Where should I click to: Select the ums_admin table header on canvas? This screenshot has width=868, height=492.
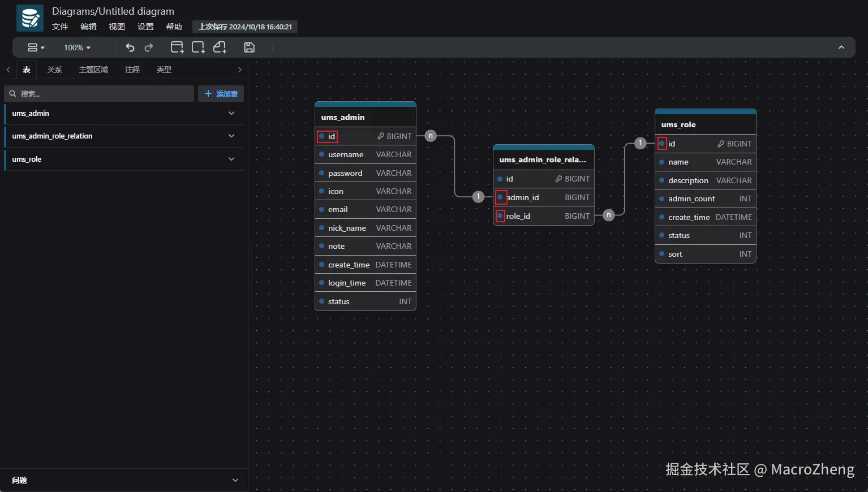[366, 117]
